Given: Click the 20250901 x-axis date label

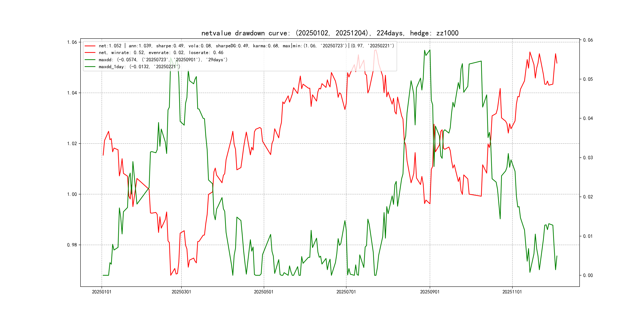Looking at the screenshot, I should pyautogui.click(x=430, y=292).
